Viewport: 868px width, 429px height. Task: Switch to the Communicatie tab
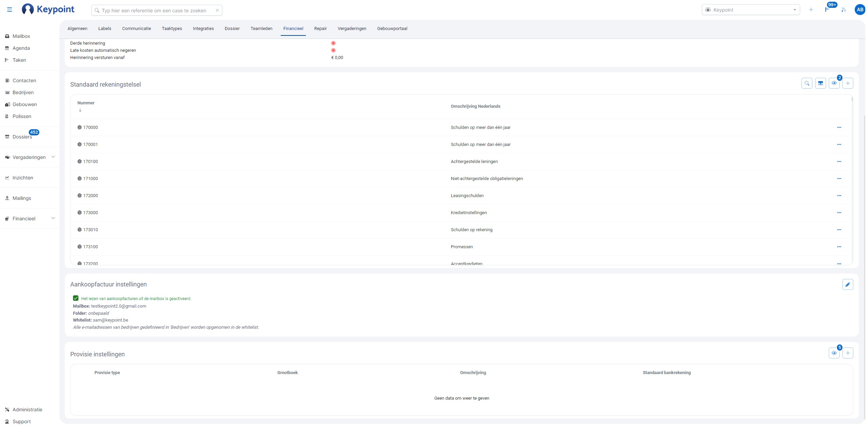tap(136, 29)
